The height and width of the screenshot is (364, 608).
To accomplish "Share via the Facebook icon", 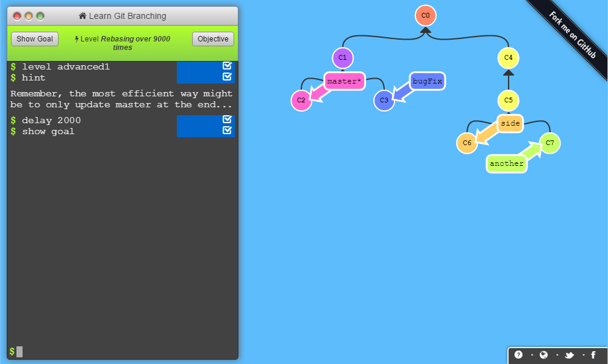I will coord(593,355).
